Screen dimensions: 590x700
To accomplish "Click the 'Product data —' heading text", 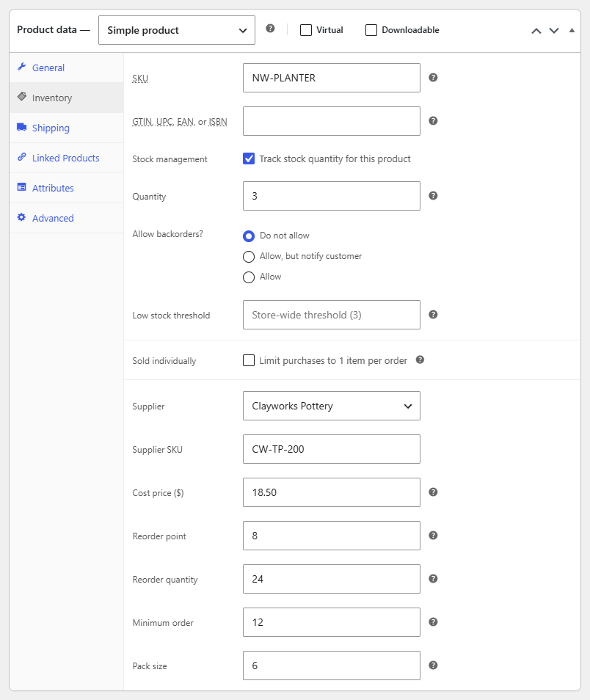I will pos(54,30).
